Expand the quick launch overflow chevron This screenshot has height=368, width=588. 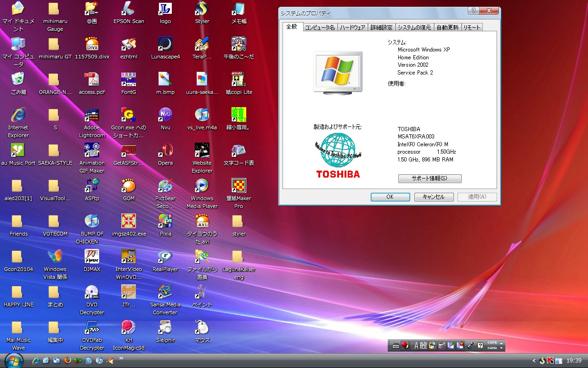click(x=122, y=357)
